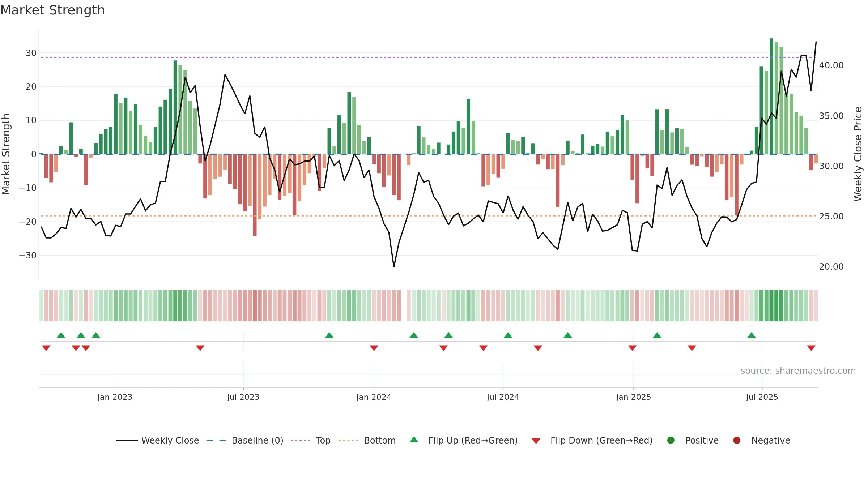868x488 pixels.
Task: Click the red Flip Down legend triangle
Action: click(x=536, y=441)
